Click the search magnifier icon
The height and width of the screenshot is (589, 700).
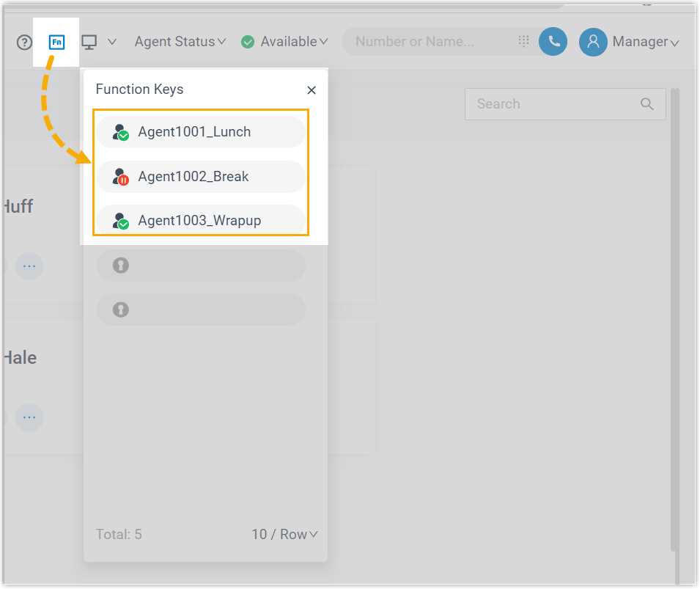(x=646, y=104)
